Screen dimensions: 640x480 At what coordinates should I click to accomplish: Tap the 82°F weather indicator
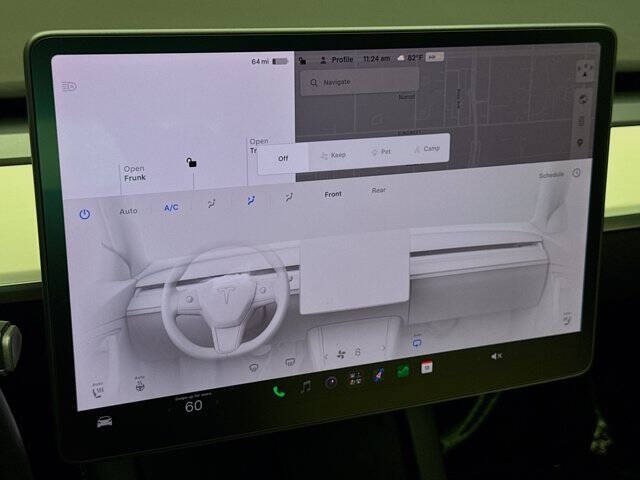(x=410, y=58)
